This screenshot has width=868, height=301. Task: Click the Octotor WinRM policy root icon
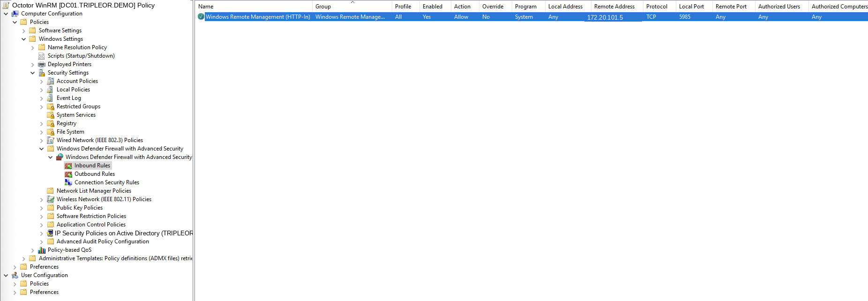click(x=6, y=5)
